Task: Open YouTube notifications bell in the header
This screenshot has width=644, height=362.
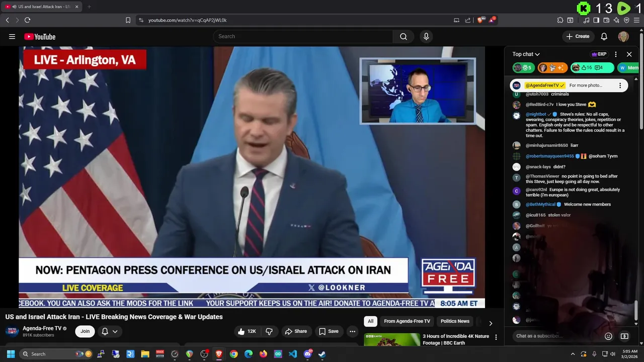Action: (604, 36)
